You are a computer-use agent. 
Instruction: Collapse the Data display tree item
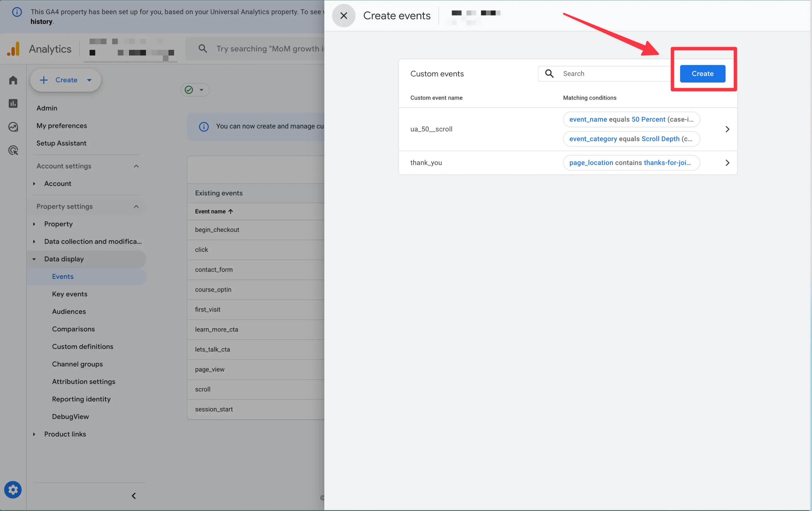(34, 259)
